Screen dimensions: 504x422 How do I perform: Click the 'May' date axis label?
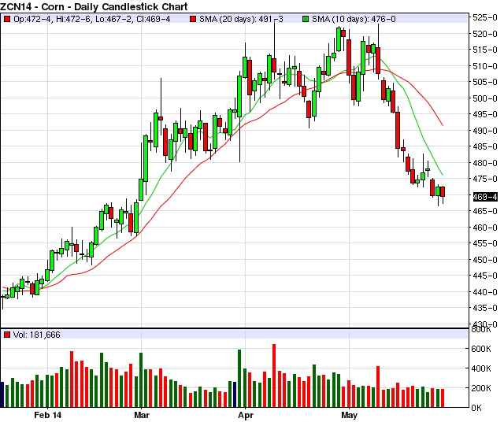point(349,415)
